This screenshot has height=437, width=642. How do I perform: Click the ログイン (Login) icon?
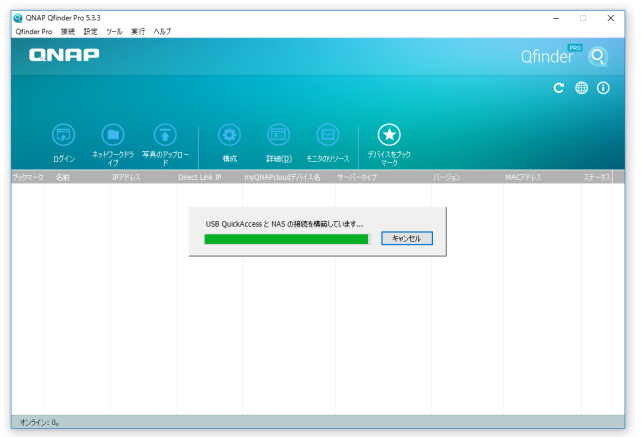click(63, 135)
